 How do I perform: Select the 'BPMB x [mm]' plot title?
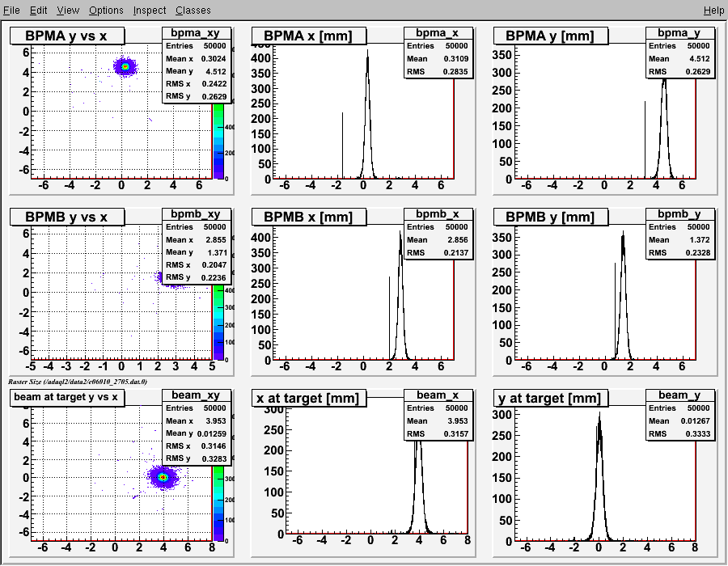(x=309, y=217)
